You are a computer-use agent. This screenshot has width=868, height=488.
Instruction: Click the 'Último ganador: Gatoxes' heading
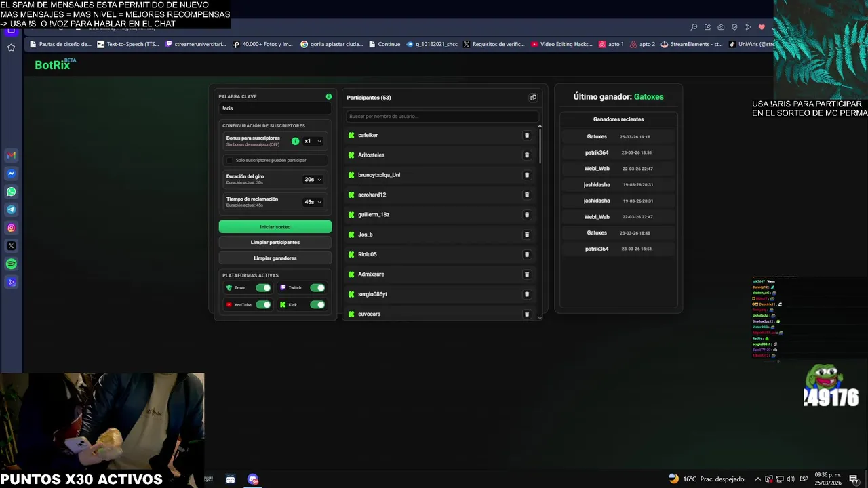[x=618, y=97]
